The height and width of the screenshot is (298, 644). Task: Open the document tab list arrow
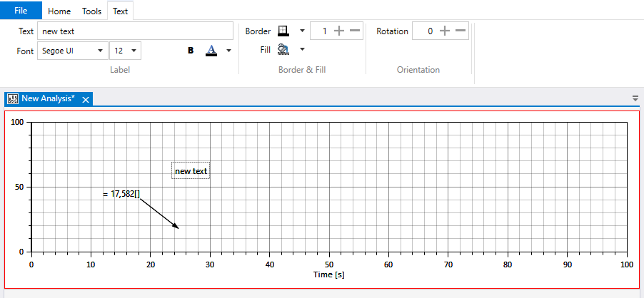[x=635, y=99]
